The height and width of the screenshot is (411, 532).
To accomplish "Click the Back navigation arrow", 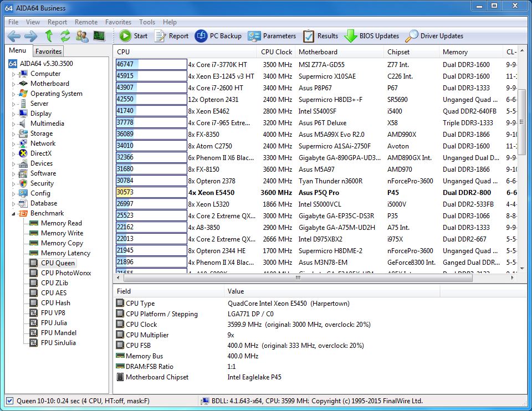I will (14, 36).
